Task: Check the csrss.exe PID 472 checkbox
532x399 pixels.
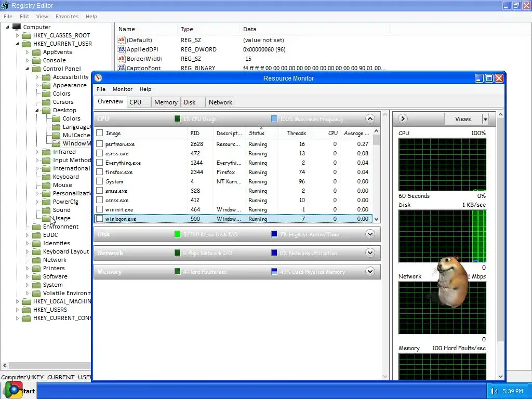Action: click(x=99, y=153)
